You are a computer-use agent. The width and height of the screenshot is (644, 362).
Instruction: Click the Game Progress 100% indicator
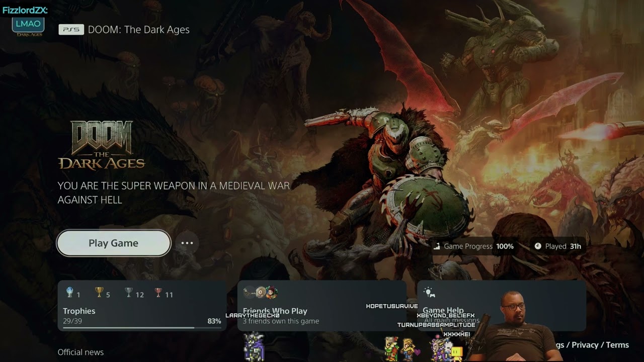(473, 246)
